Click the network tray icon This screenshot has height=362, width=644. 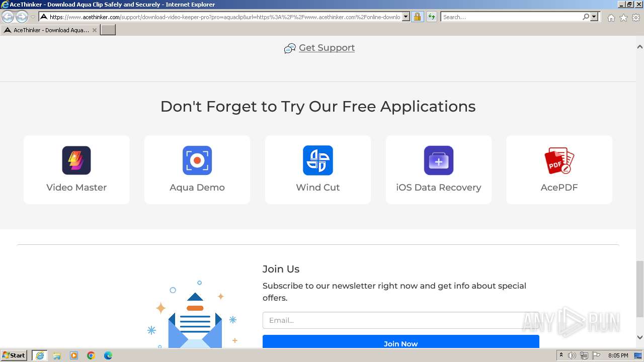(584, 355)
